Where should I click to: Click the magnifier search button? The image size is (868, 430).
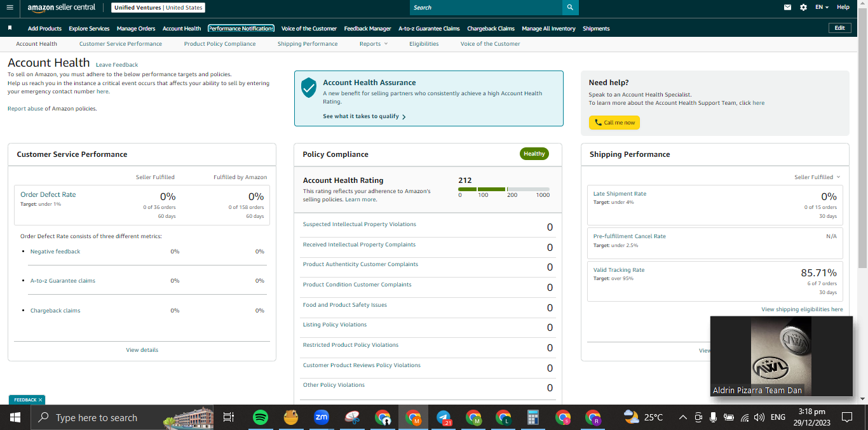(x=570, y=8)
